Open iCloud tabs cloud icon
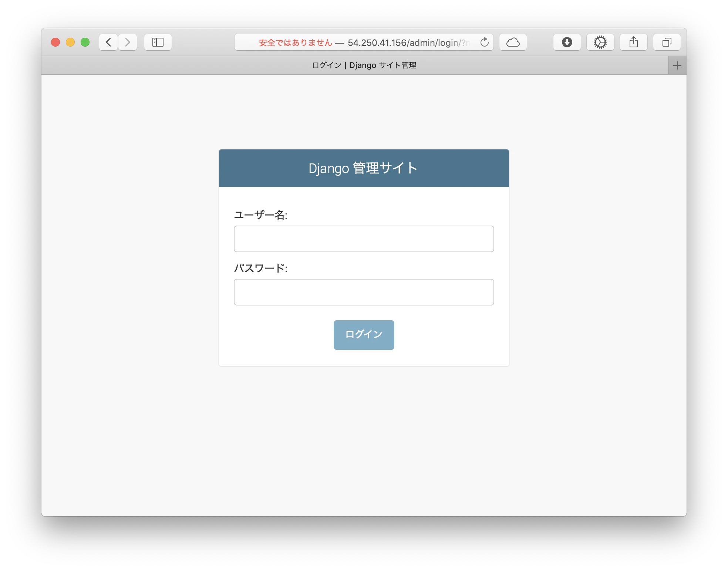 click(x=513, y=42)
